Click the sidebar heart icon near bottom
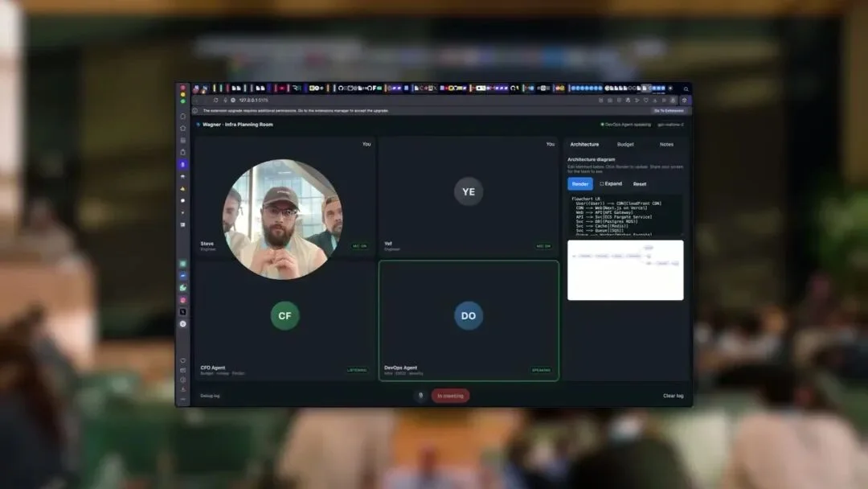The height and width of the screenshot is (489, 868). pyautogui.click(x=182, y=360)
